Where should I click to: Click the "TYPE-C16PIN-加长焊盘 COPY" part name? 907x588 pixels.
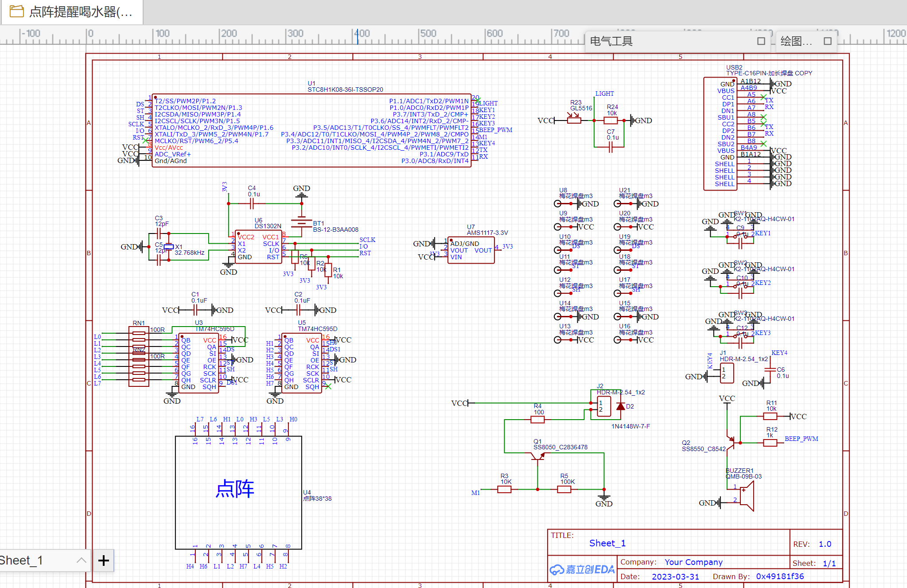[769, 73]
